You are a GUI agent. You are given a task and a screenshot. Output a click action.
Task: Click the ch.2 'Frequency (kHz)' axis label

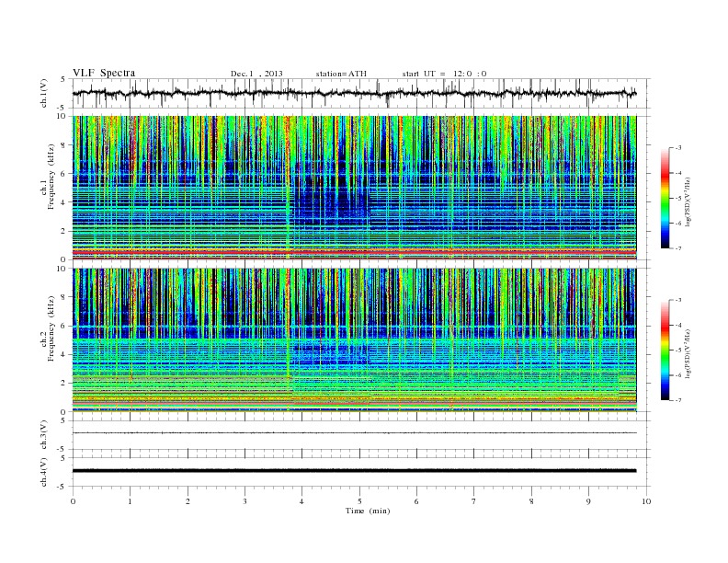click(51, 328)
